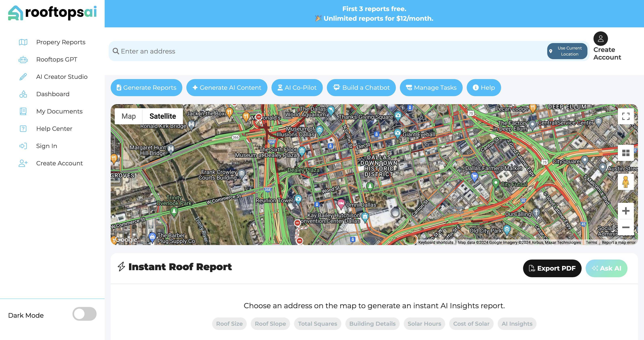
Task: Click the magnifier icon in address bar
Action: click(x=116, y=51)
